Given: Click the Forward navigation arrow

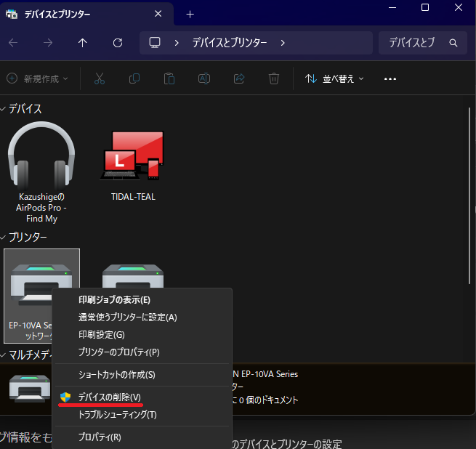Looking at the screenshot, I should click(48, 43).
